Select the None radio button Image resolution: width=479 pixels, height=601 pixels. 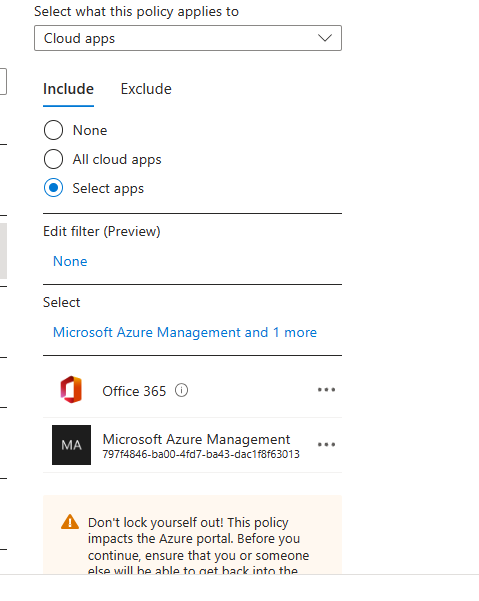(x=53, y=130)
